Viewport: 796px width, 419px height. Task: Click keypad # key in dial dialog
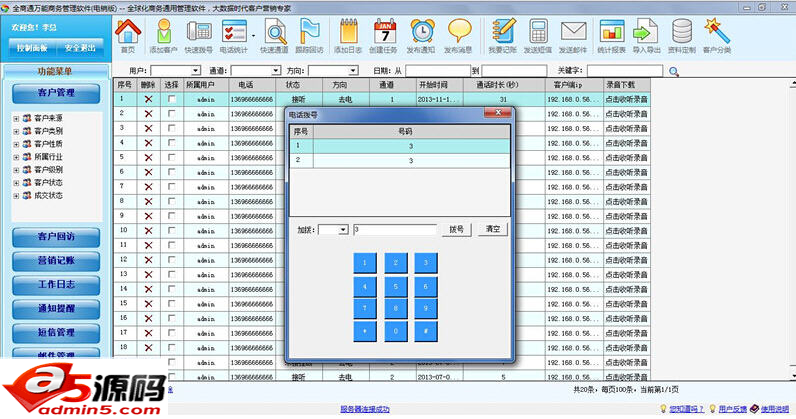[x=426, y=331]
